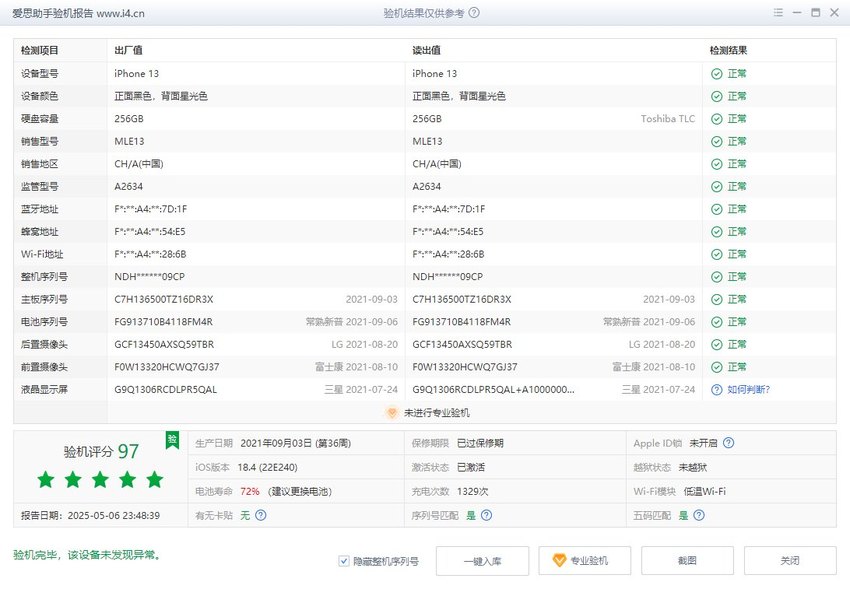Click the green check icon in 蜂窝地址 row
The image size is (850, 589).
[x=717, y=231]
